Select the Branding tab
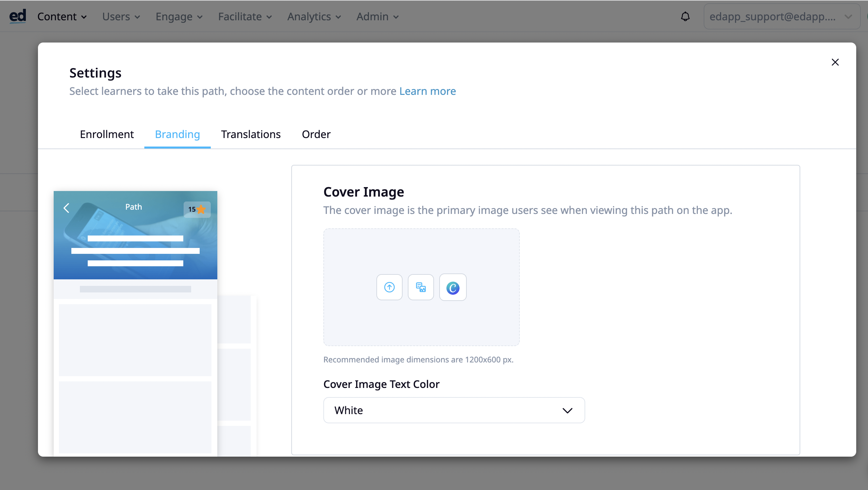Screen dimensions: 868x490 point(177,134)
